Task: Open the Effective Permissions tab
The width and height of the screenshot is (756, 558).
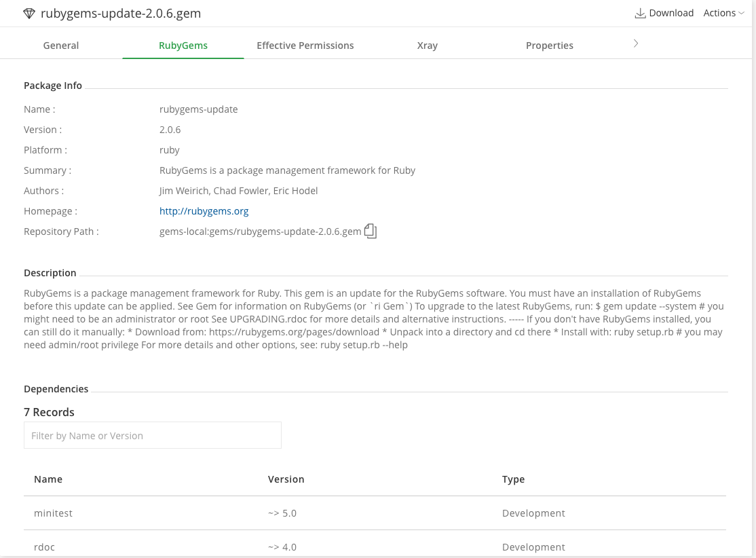Action: [x=305, y=45]
